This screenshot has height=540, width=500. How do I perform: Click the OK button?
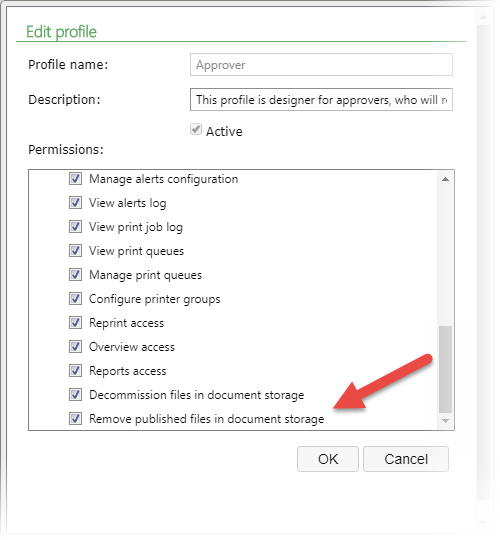pyautogui.click(x=328, y=459)
